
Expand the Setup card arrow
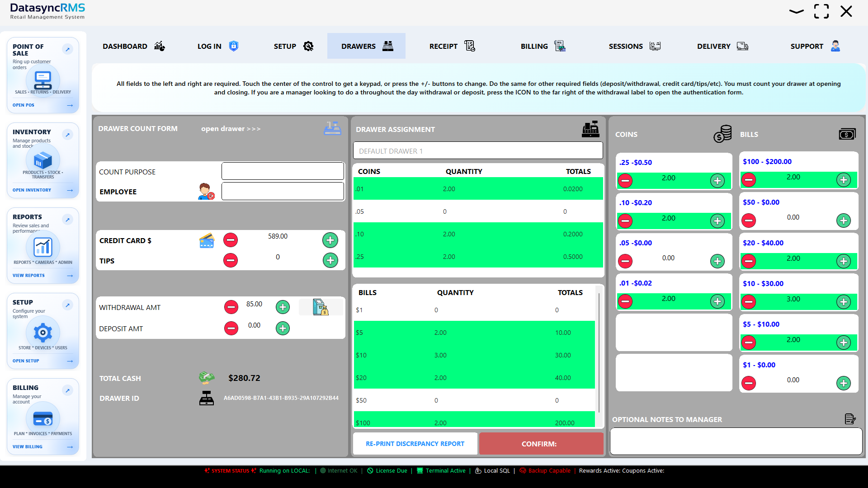tap(67, 305)
